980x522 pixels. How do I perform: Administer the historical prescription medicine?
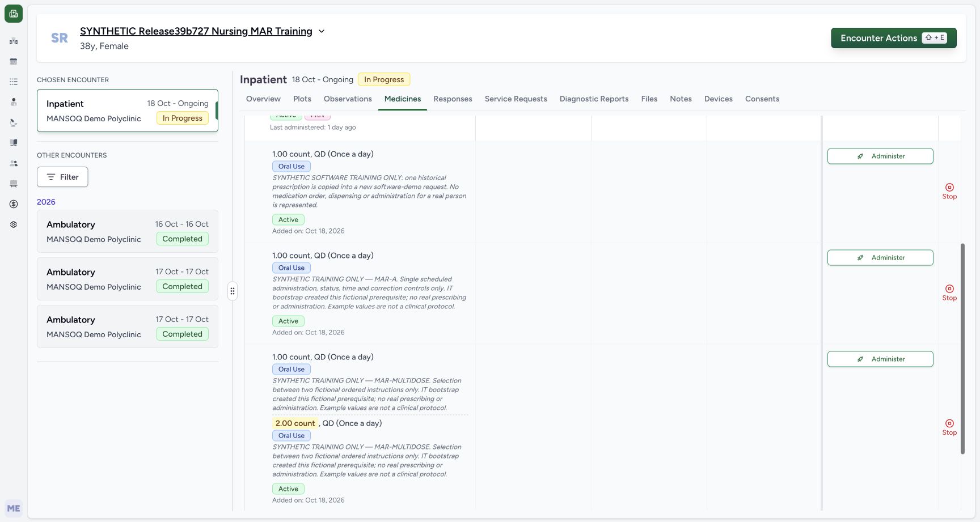880,156
